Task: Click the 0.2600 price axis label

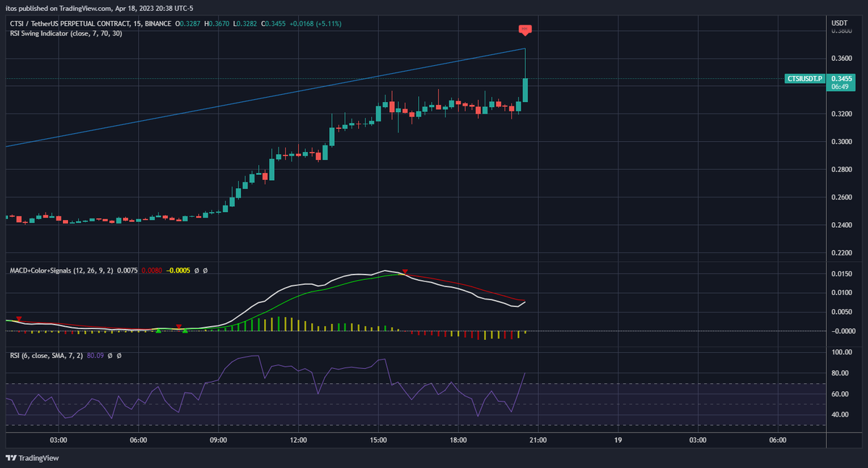Action: [x=842, y=197]
